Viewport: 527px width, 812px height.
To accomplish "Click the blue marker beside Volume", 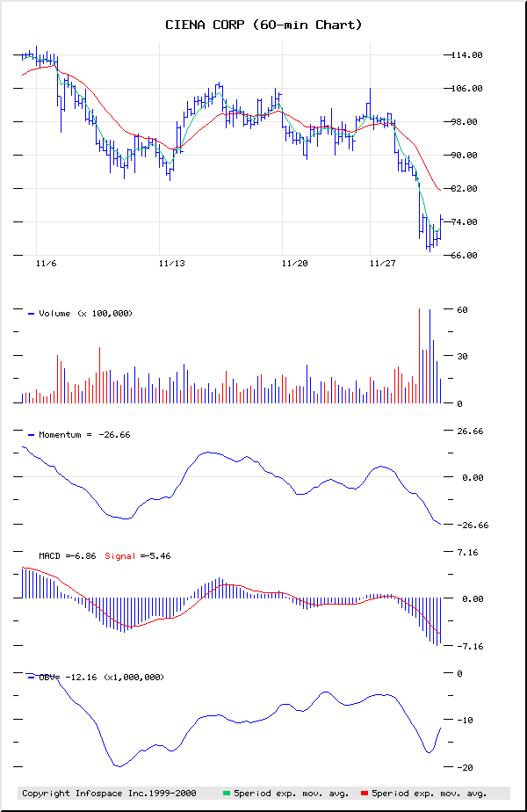I will (x=31, y=314).
